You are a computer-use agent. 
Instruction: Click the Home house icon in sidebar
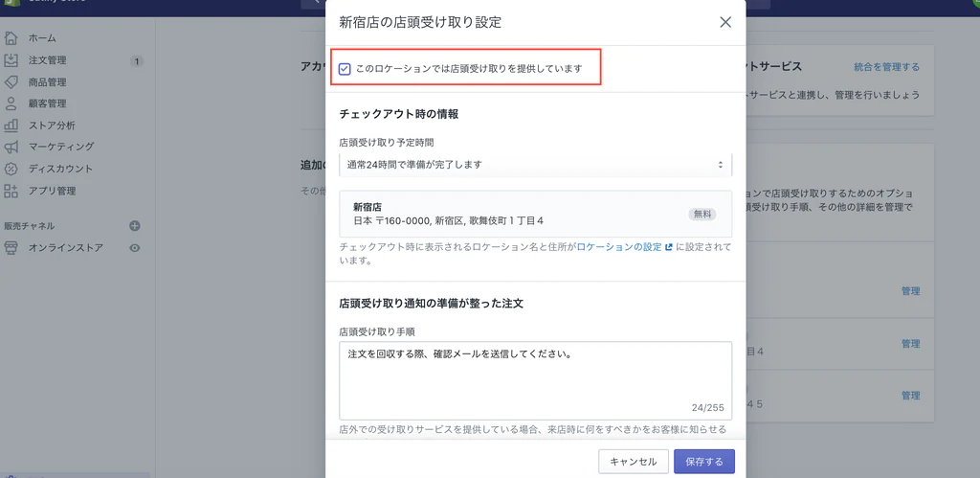[11, 38]
